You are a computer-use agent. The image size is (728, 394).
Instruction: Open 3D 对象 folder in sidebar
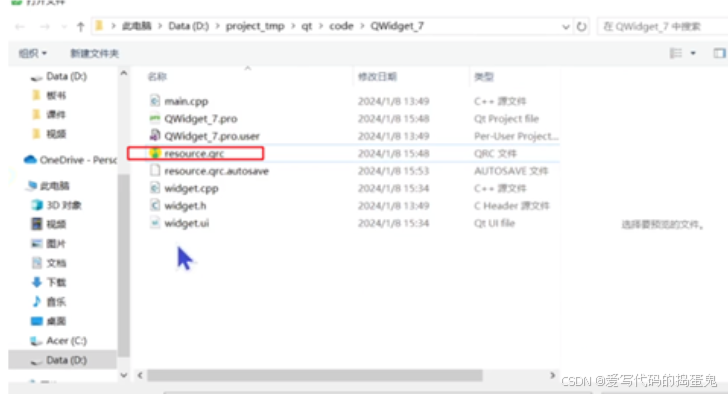[57, 205]
